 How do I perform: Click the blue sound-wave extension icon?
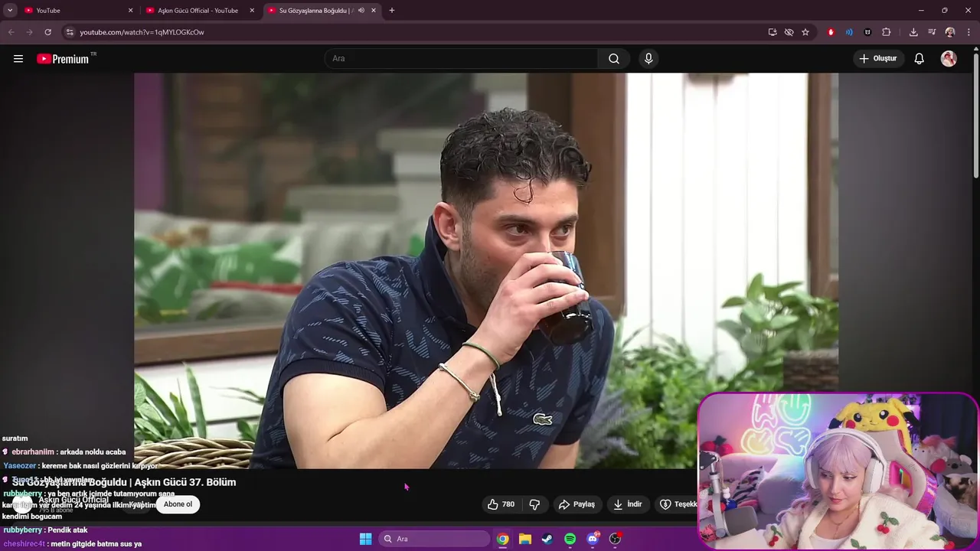(849, 32)
